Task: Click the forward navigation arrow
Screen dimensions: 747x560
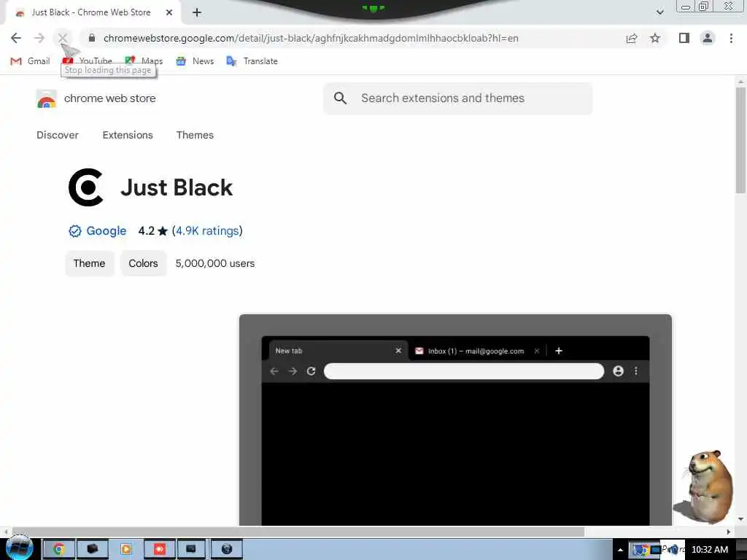Action: (39, 38)
